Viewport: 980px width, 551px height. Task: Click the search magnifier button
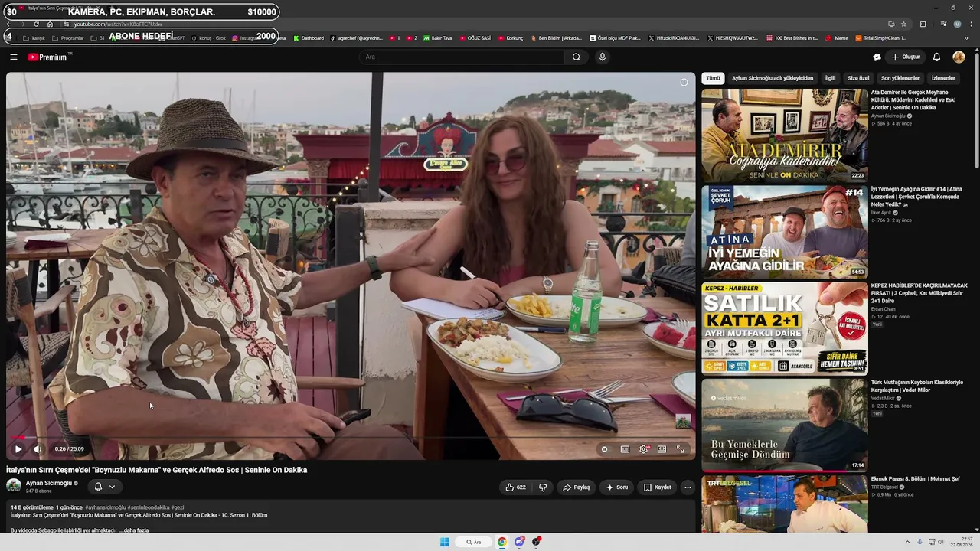point(577,57)
